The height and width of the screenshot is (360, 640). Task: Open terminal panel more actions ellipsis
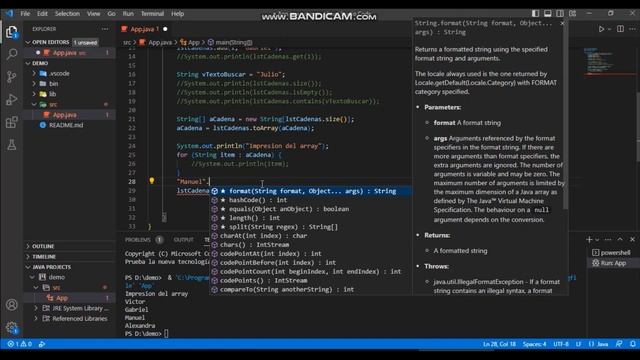tap(608, 239)
